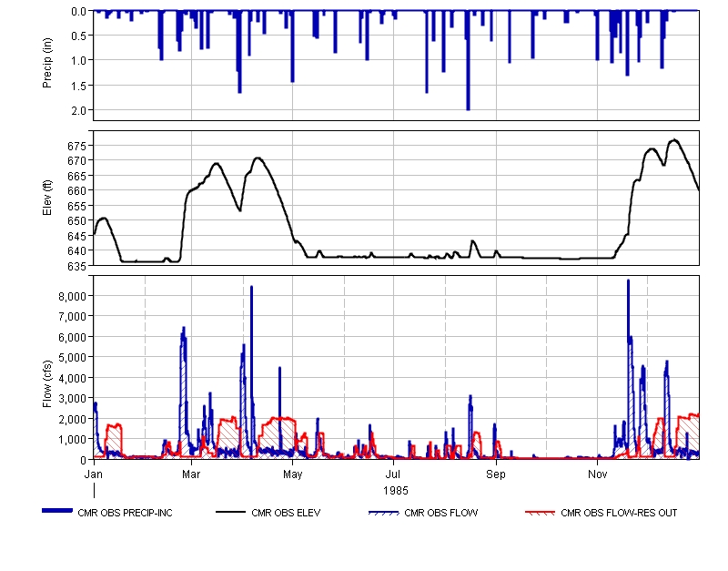The image size is (728, 571).
Task: Click the 650 elevation tick label
Action: (77, 221)
